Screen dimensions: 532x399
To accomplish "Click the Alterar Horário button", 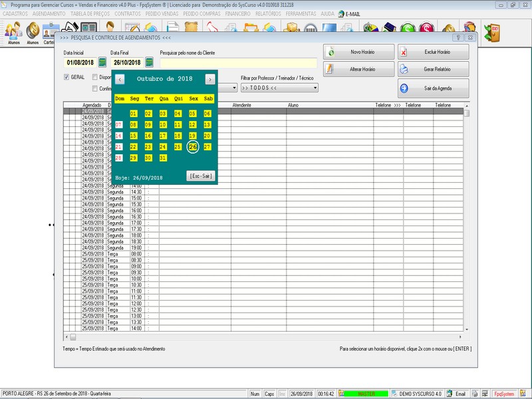I will pyautogui.click(x=358, y=69).
